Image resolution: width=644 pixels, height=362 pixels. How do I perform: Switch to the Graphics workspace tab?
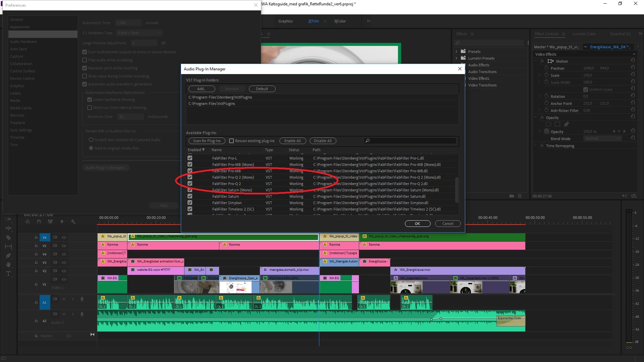[285, 21]
